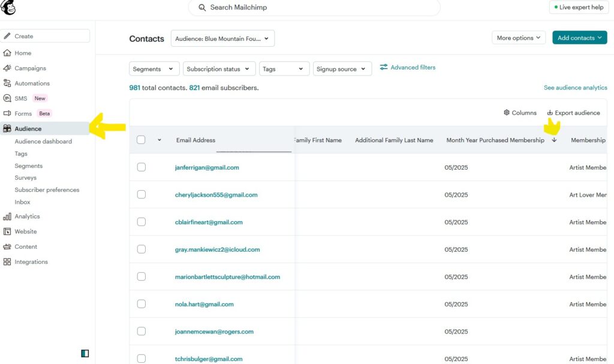614x364 pixels.
Task: Click the Columns button
Action: click(x=520, y=113)
